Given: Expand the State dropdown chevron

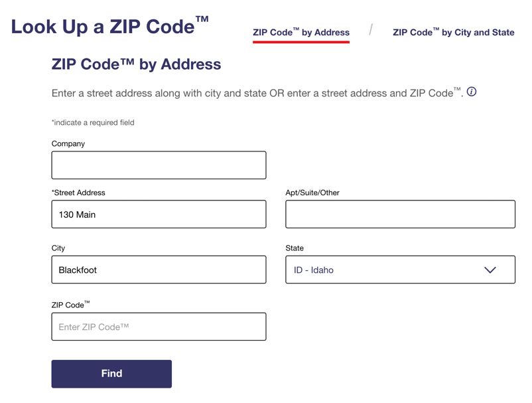Looking at the screenshot, I should (x=490, y=270).
